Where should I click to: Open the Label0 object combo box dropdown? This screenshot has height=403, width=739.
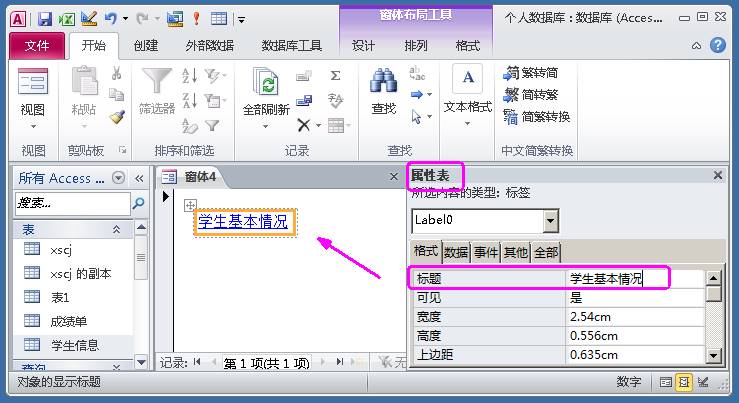pyautogui.click(x=550, y=221)
